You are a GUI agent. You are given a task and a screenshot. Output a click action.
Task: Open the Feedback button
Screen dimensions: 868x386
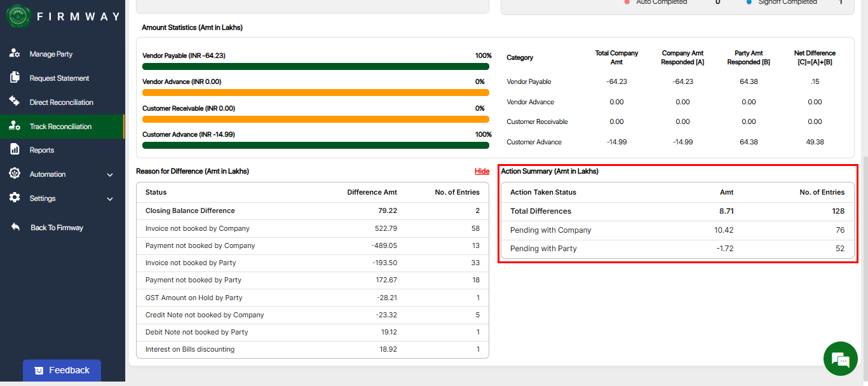[x=62, y=370]
